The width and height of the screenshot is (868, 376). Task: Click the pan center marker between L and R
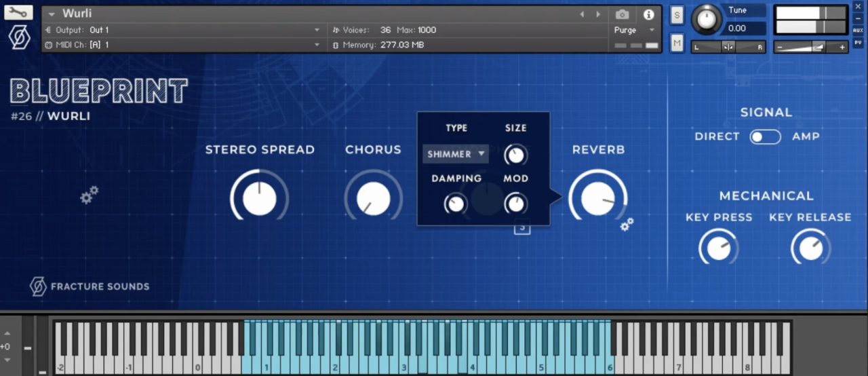(728, 47)
